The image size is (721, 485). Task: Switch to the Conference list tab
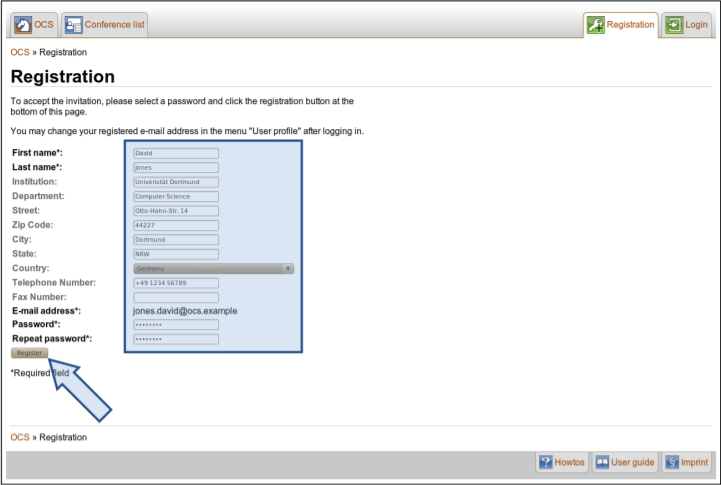[x=114, y=25]
